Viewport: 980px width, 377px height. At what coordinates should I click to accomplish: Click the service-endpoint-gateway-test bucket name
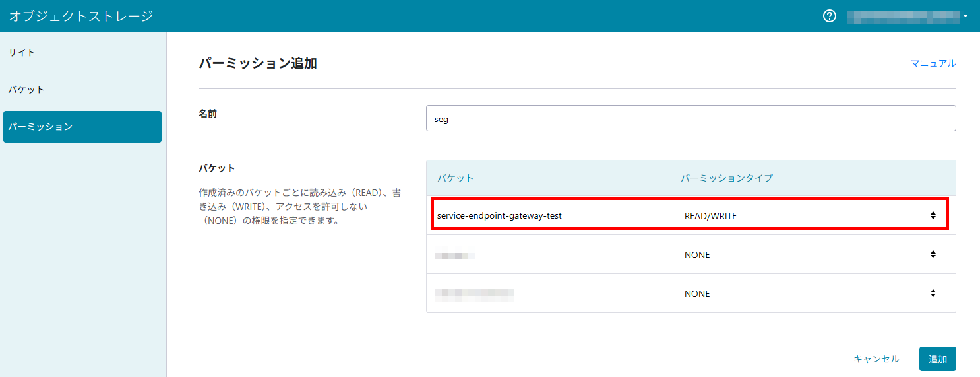click(x=499, y=216)
